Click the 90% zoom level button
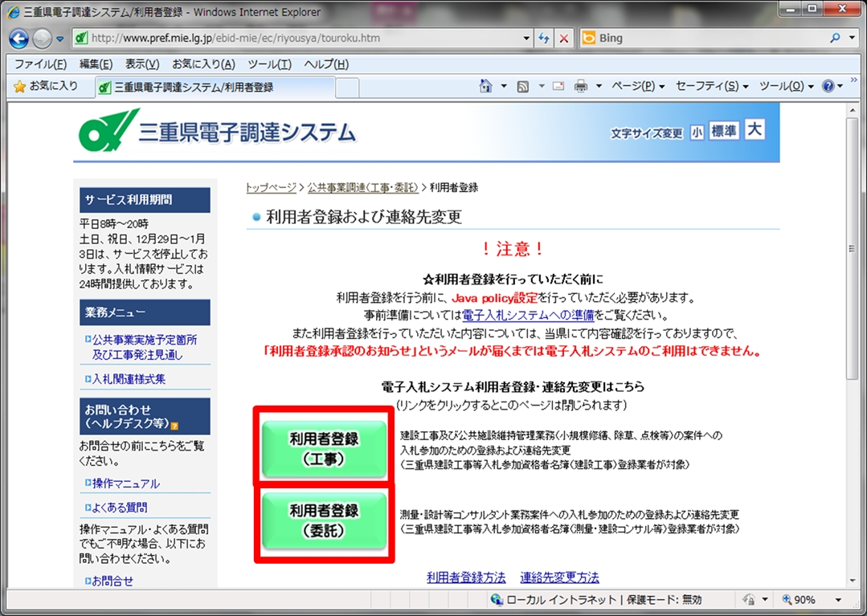Screen dimensions: 867x616 [799, 599]
